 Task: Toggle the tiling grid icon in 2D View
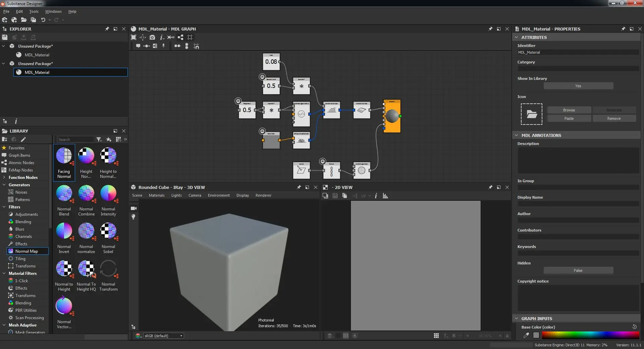point(436,336)
